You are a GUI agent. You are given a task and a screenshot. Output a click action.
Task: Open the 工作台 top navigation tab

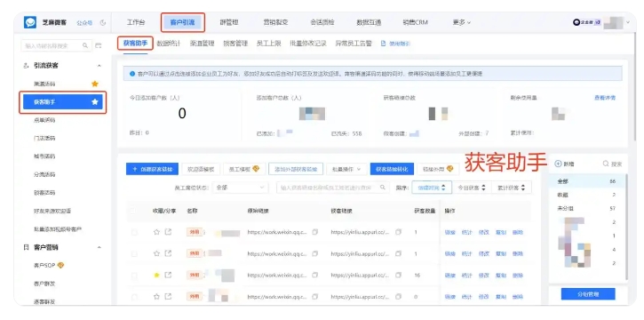(136, 22)
